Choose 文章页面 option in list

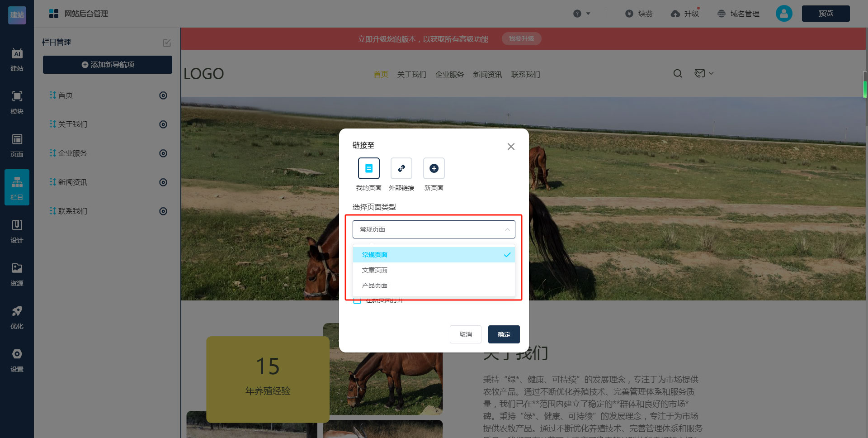point(434,270)
